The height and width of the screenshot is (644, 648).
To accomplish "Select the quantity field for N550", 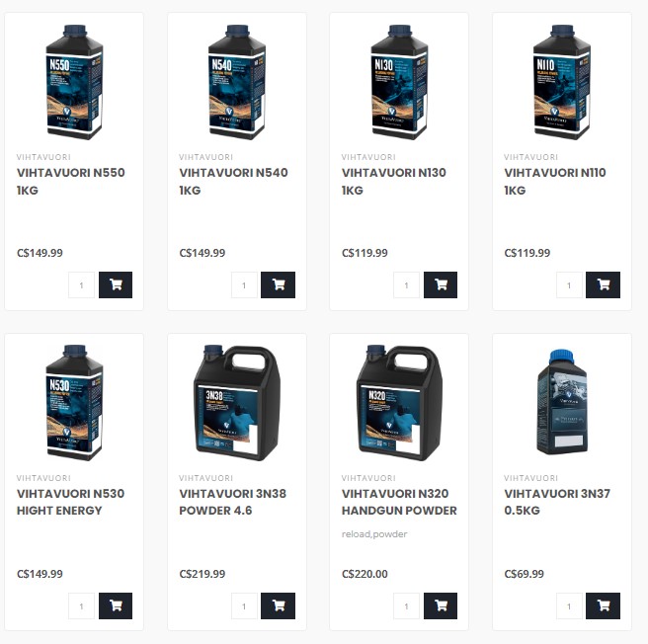I will (x=81, y=284).
